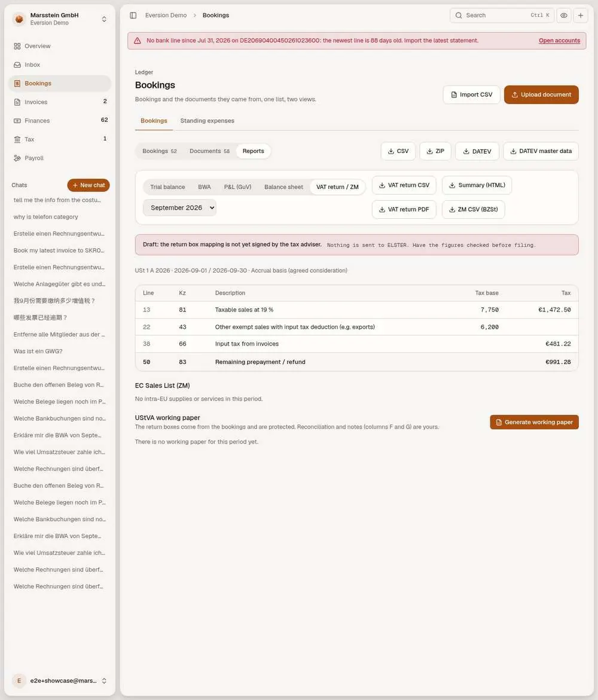Click Upload document button
Viewport: 598px width, 700px height.
541,94
